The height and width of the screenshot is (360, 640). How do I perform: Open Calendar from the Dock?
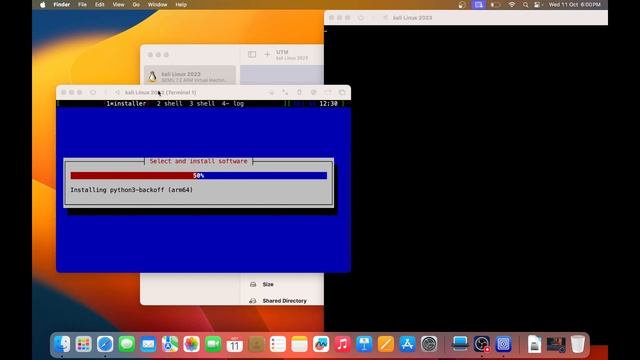(235, 344)
